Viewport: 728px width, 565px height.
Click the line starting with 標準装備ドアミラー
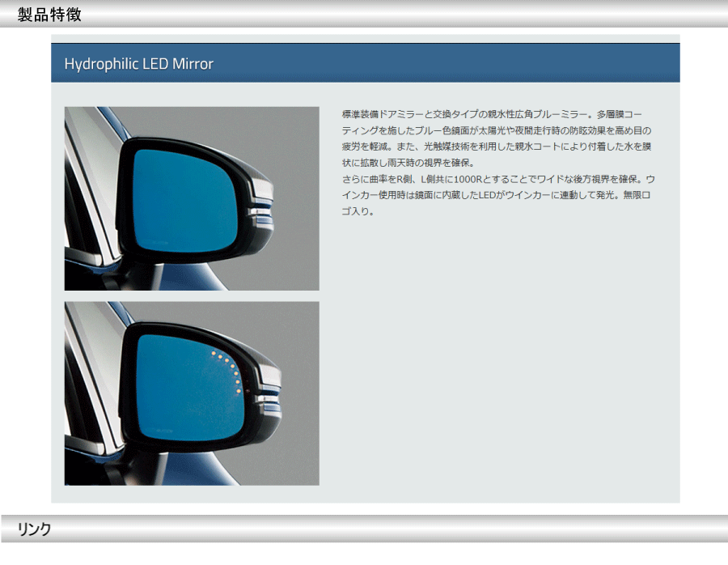pyautogui.click(x=492, y=114)
